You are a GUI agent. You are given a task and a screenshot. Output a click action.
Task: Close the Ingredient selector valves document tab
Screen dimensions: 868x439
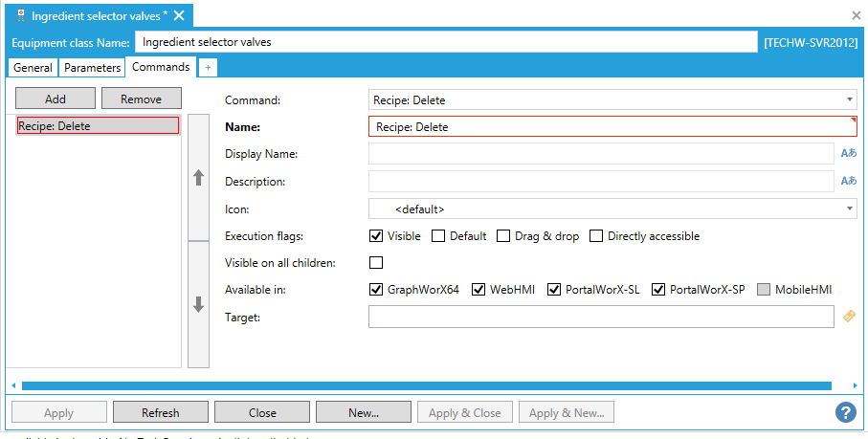[x=179, y=16]
